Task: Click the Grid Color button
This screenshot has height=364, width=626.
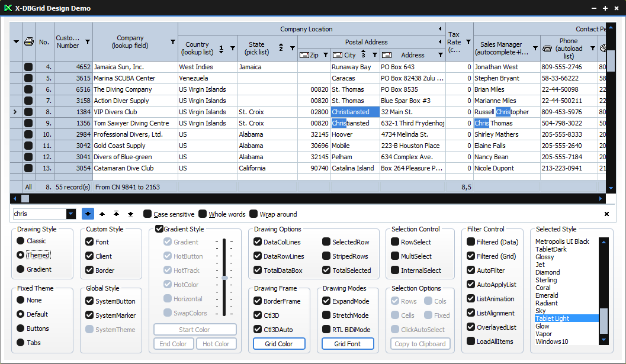Action: (279, 344)
